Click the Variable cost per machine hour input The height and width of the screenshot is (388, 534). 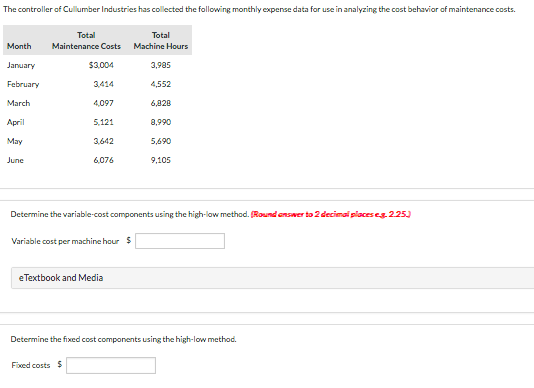(180, 241)
